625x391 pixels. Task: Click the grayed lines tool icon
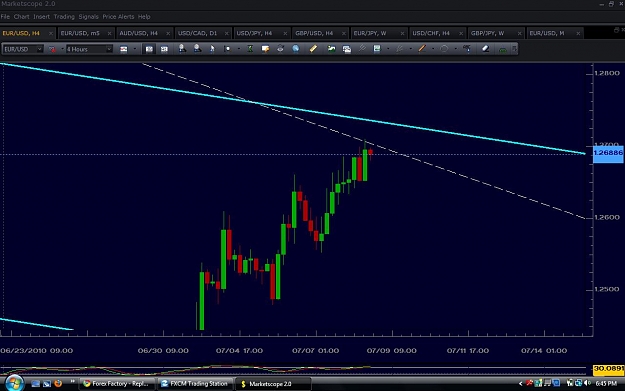point(399,49)
